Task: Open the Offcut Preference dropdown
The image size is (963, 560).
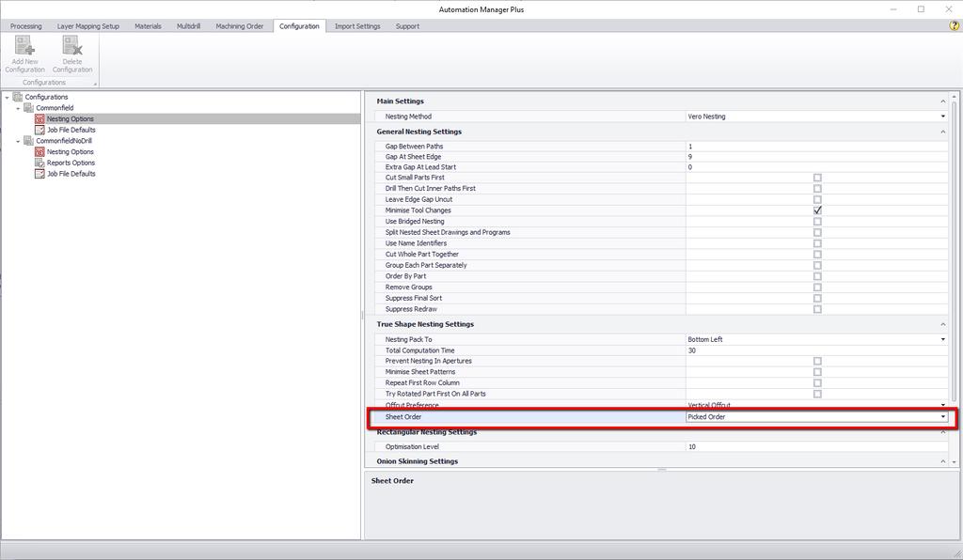Action: click(942, 405)
